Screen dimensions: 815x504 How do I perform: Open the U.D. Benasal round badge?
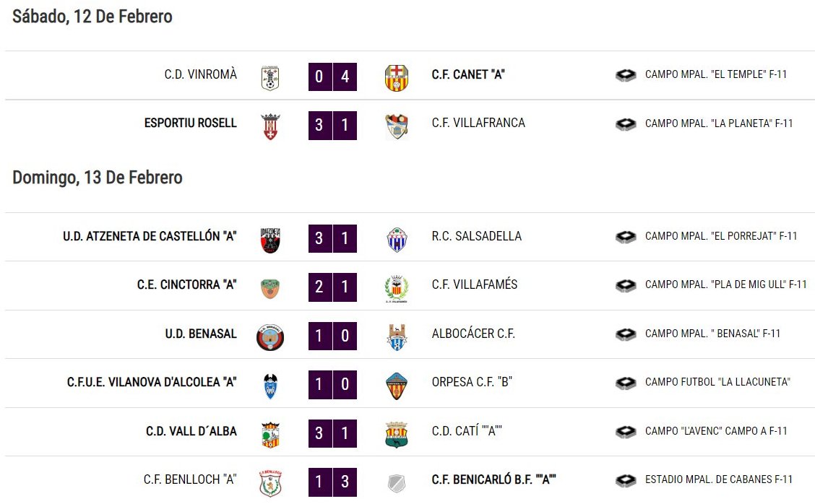pos(270,337)
